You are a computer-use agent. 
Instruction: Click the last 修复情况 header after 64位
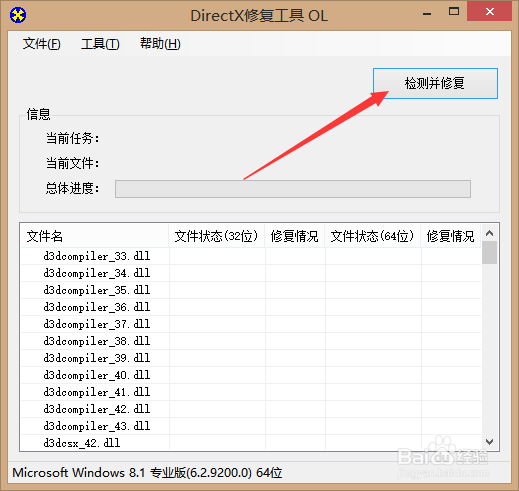click(451, 236)
